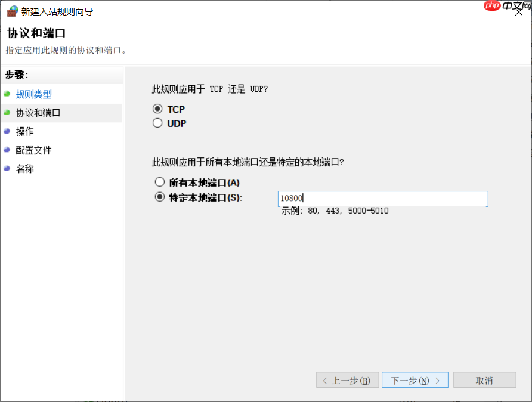Screen dimensions: 532x402
Task: Click the green bullet beside 协议和端口
Action: (7, 113)
